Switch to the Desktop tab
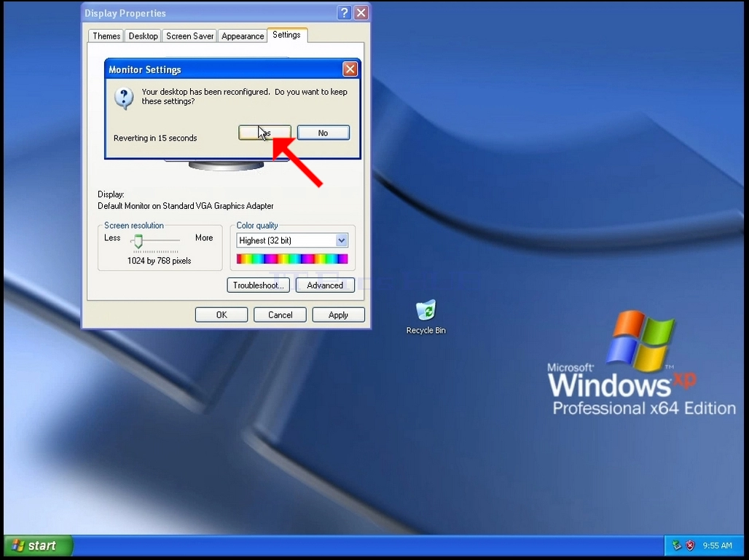The image size is (749, 560). (x=143, y=36)
